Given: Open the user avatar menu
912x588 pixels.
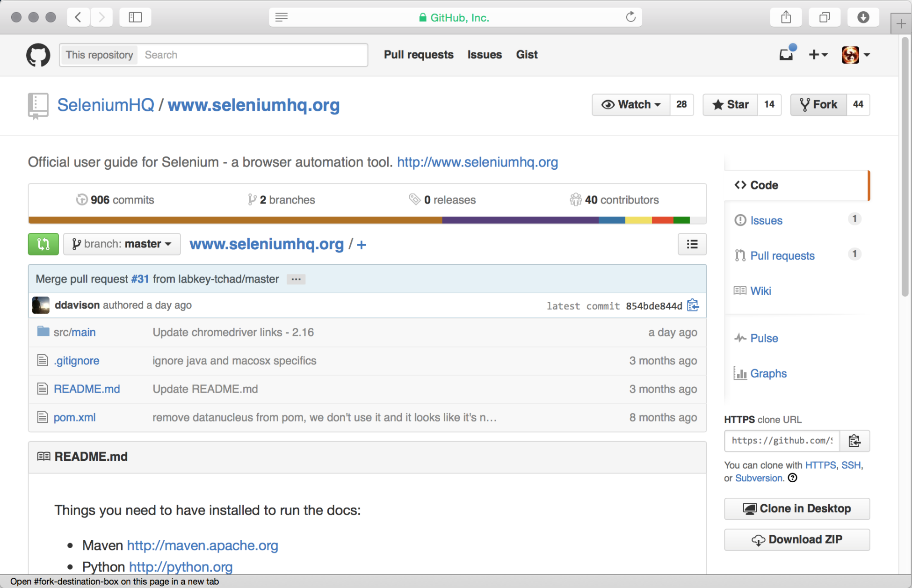Looking at the screenshot, I should 855,55.
